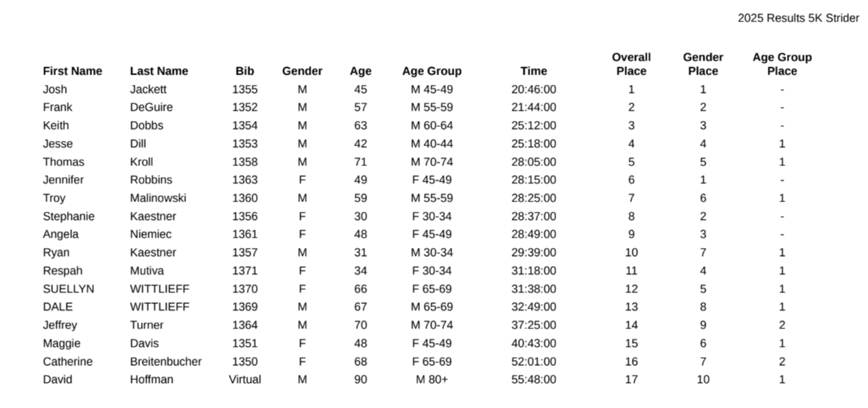
Task: Click the Virtual bib entry for David Hoffman
Action: (x=245, y=380)
